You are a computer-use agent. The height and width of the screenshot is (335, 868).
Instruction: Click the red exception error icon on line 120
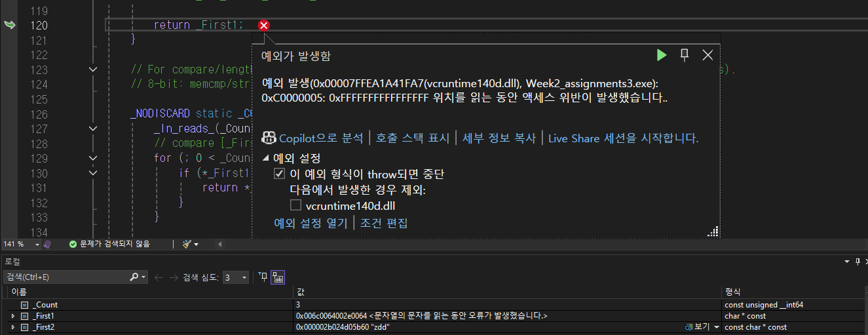(x=264, y=26)
